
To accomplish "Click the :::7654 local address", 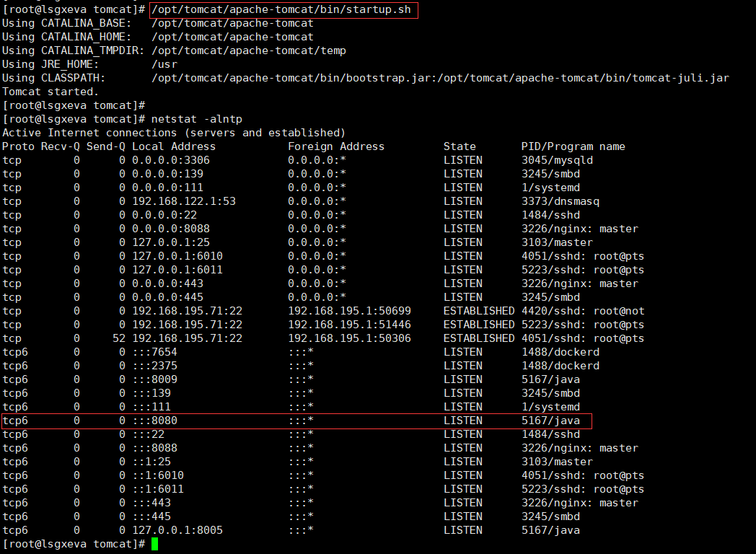I will tap(155, 352).
